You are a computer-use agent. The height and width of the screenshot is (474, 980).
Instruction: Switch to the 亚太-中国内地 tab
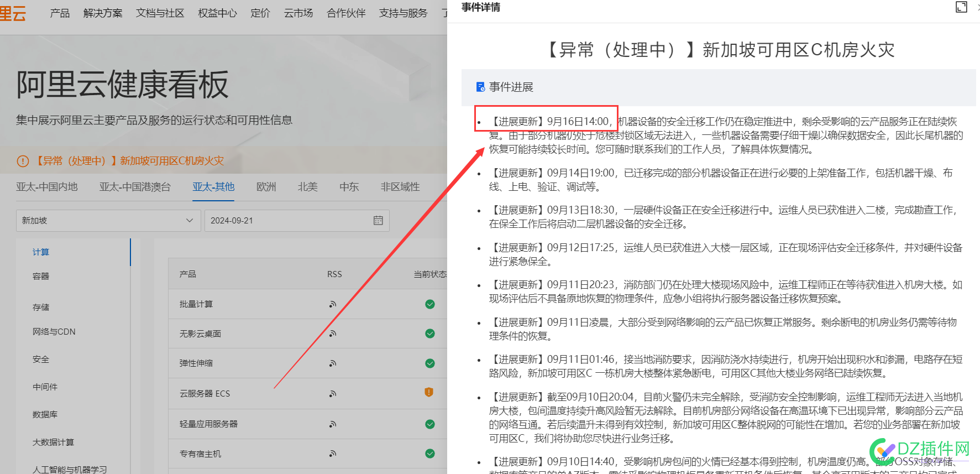coord(47,187)
